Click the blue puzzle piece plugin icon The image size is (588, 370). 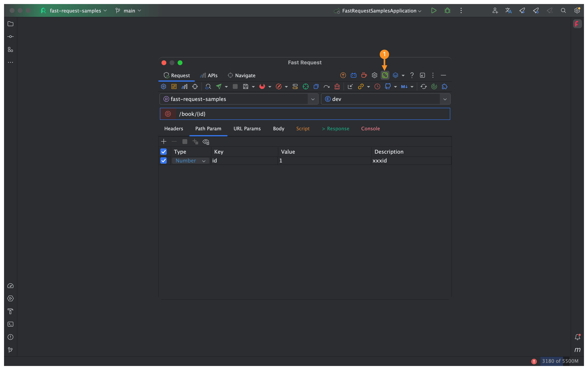(444, 87)
